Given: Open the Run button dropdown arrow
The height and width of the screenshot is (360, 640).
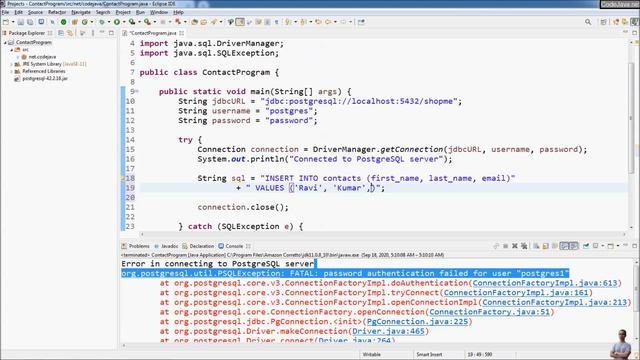Looking at the screenshot, I should [x=124, y=22].
